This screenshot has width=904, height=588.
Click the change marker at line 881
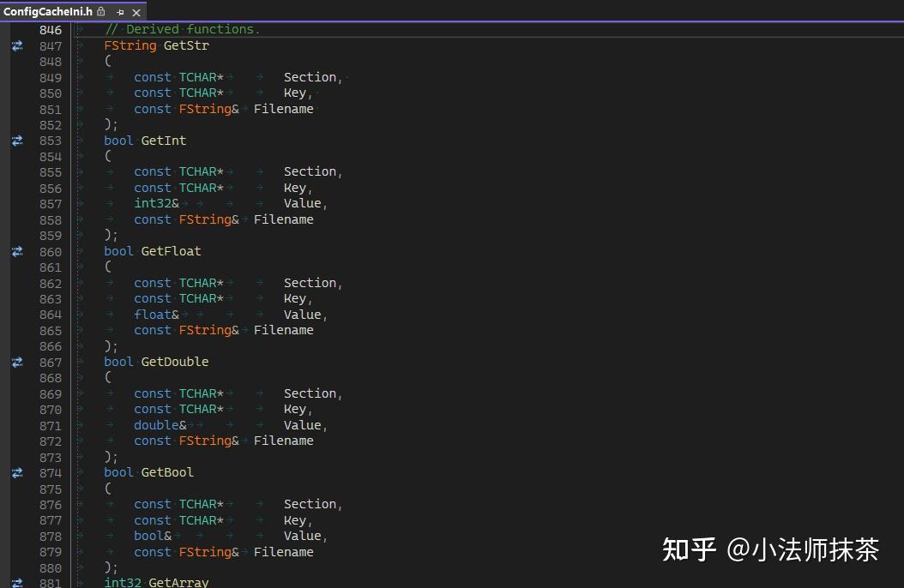pyautogui.click(x=17, y=582)
